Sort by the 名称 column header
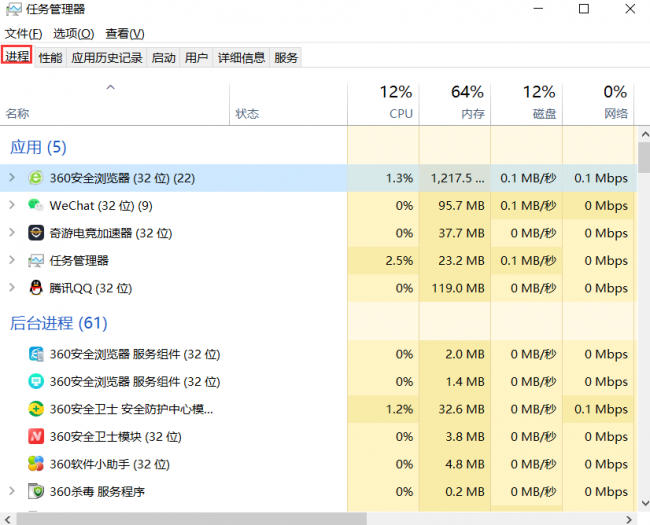Screen dimensions: 650x525 (115, 104)
